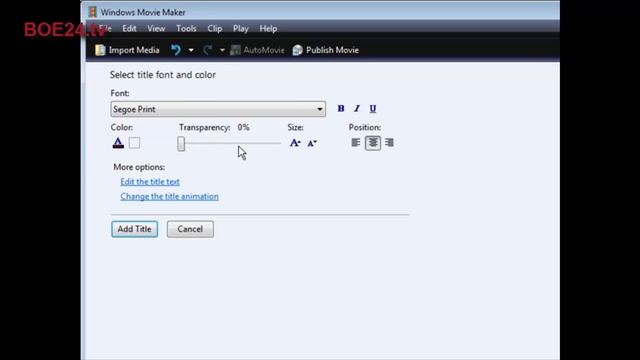Click Change the title animation link

click(169, 196)
